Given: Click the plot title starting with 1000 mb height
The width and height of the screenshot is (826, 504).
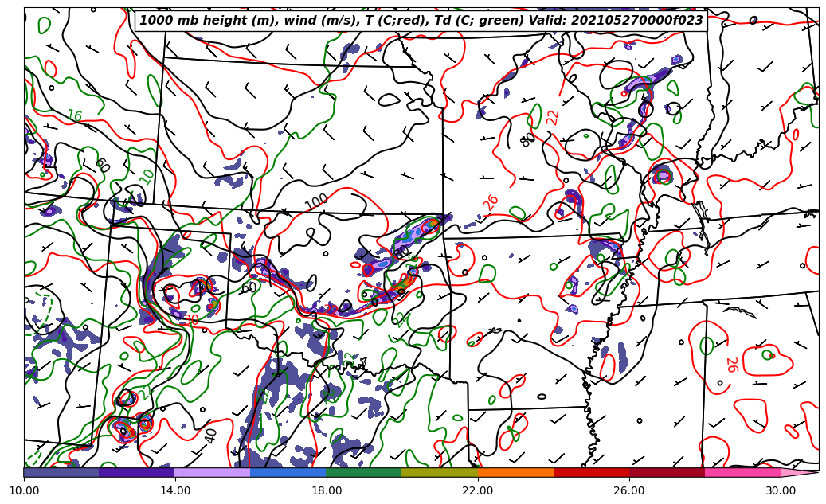Looking at the screenshot, I should tap(421, 21).
